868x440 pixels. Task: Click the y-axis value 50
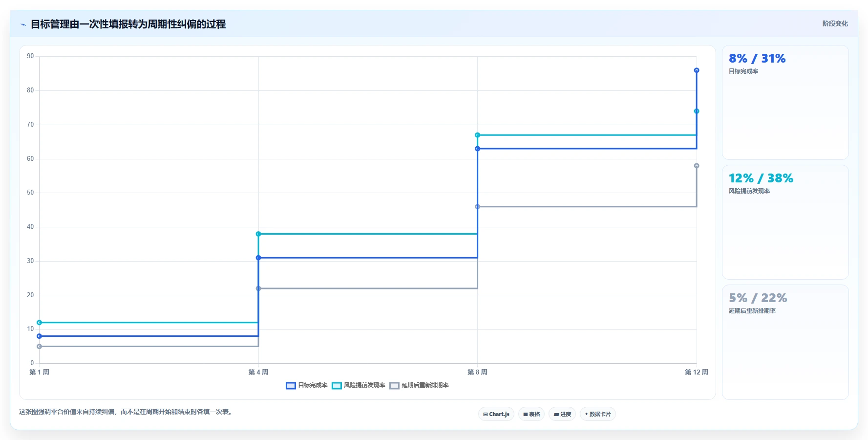(30, 193)
